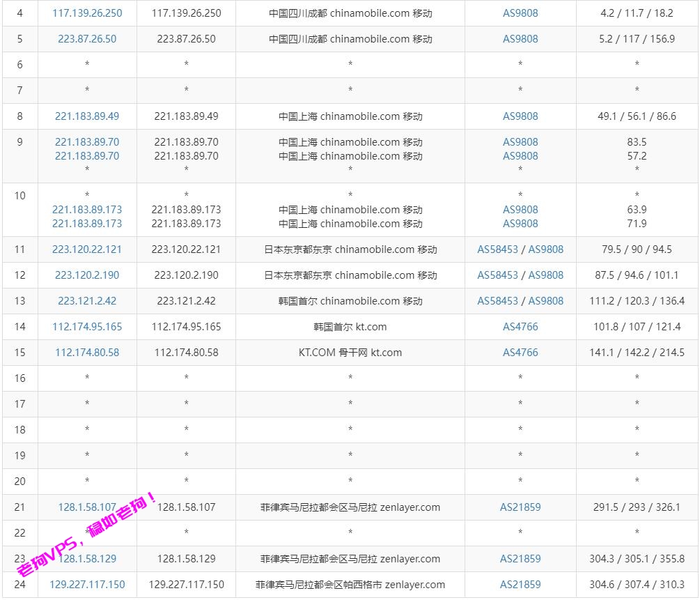The image size is (700, 600).
Task: Click the 129.227.117.150 IP link in hop 24
Action: pos(87,585)
